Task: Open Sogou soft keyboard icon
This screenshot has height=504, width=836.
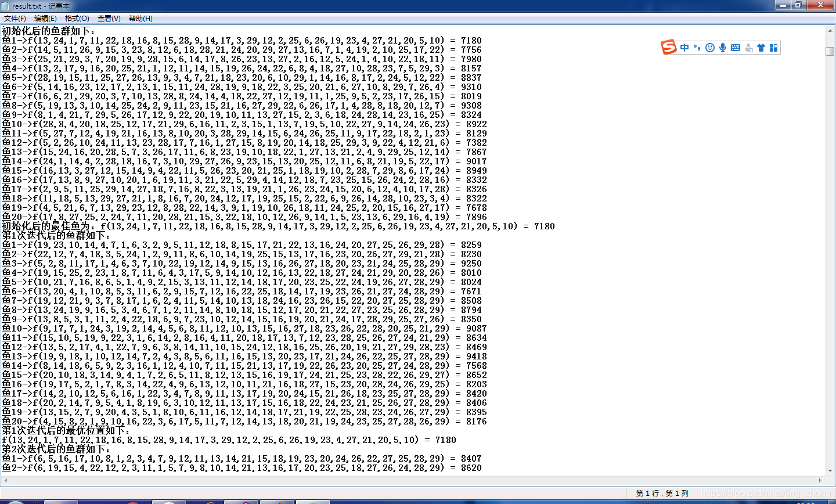Action: pyautogui.click(x=736, y=48)
